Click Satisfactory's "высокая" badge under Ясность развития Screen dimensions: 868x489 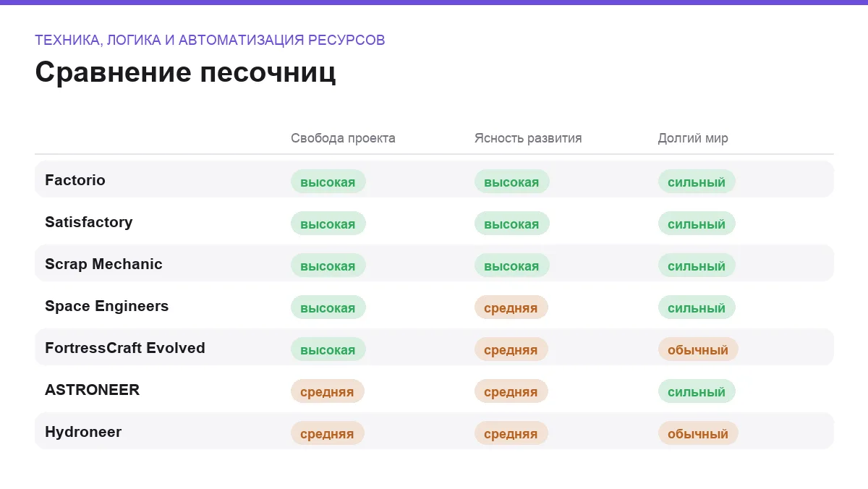[512, 224]
